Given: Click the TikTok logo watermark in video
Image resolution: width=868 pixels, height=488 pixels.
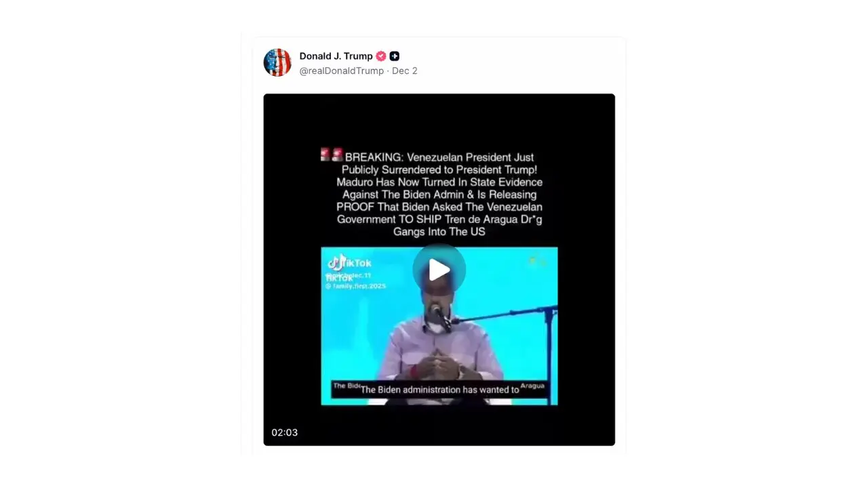Looking at the screenshot, I should [x=349, y=263].
